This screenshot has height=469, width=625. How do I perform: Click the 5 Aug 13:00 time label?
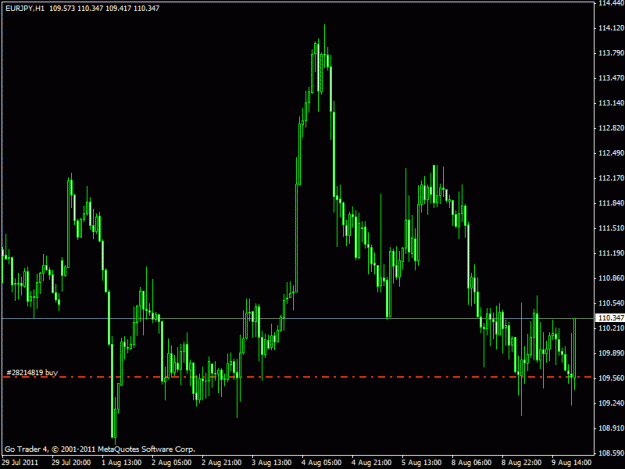(421, 463)
